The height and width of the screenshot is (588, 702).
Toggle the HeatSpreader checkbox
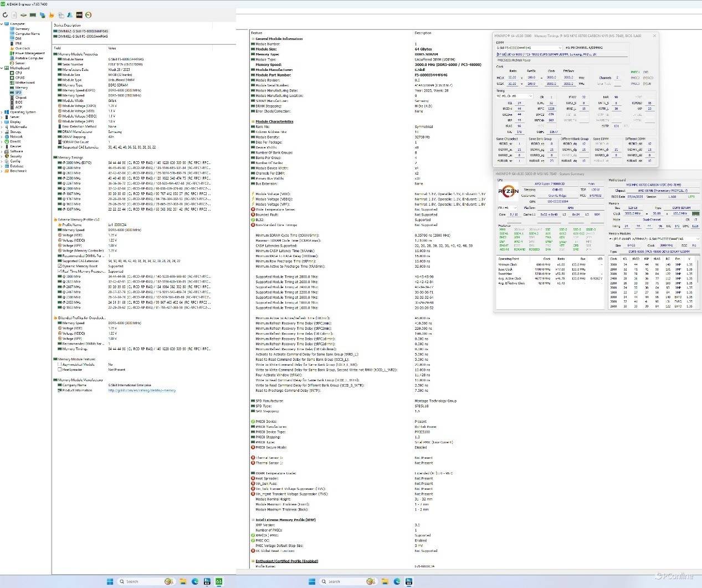coord(60,370)
